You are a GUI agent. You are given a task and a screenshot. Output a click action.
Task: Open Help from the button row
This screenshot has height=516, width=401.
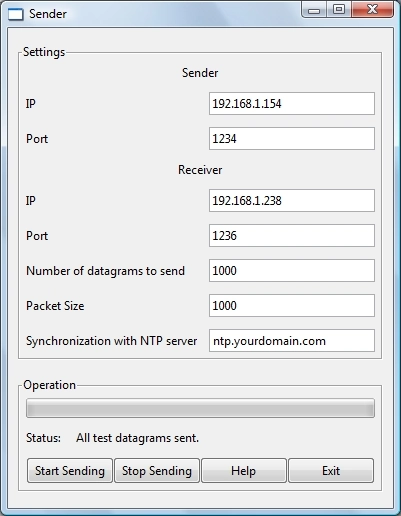(244, 471)
